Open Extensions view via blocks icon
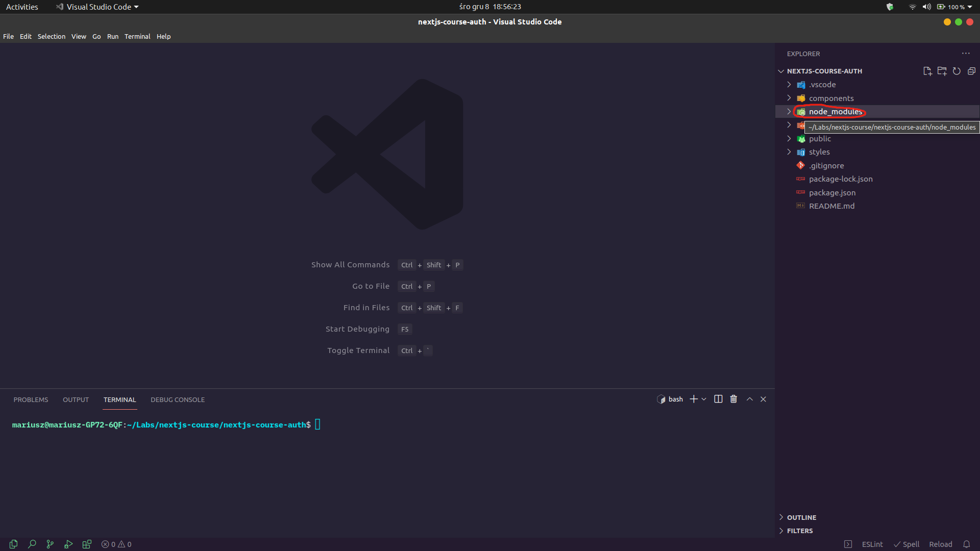The image size is (980, 551). [x=87, y=544]
